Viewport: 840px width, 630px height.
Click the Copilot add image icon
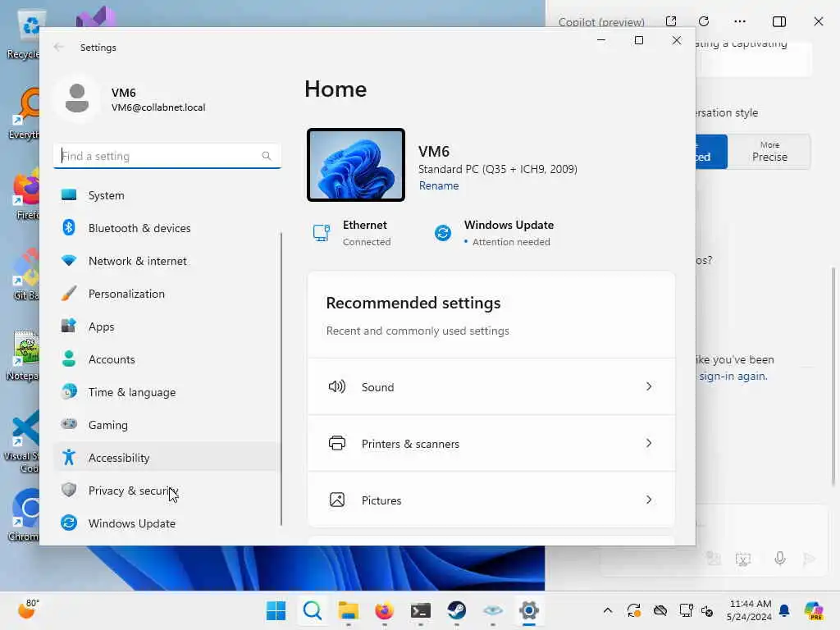point(713,559)
